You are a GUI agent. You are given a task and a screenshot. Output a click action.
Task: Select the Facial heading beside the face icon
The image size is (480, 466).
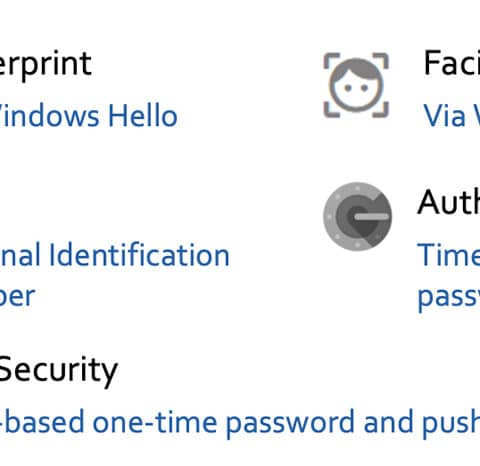(x=452, y=63)
